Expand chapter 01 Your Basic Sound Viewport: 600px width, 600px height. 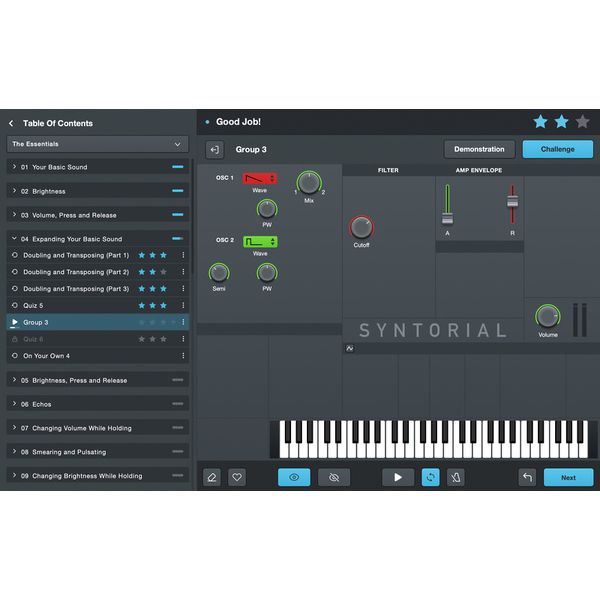pos(98,167)
